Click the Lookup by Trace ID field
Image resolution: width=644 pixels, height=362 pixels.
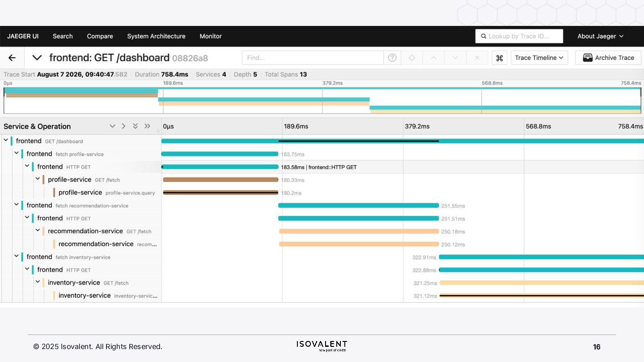(519, 36)
